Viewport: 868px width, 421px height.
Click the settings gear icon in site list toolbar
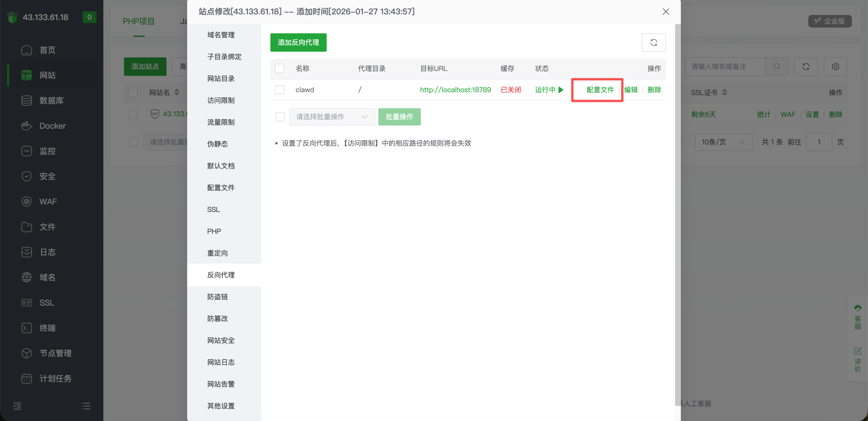(835, 66)
